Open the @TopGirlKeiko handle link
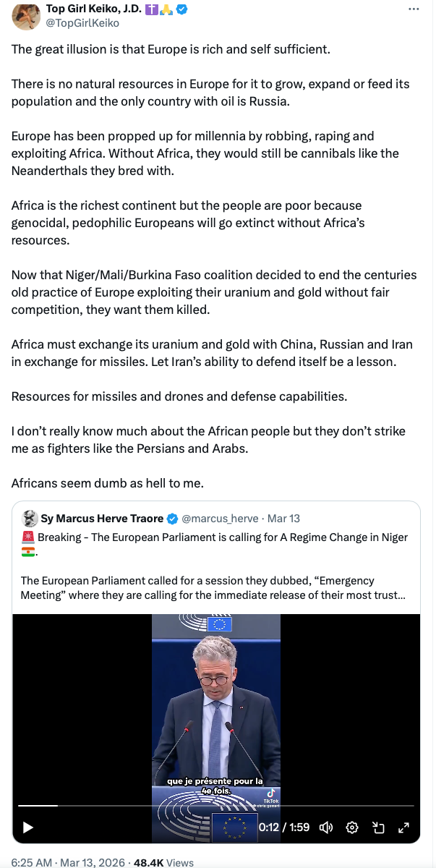Screen dimensions: 436x868 (82, 23)
